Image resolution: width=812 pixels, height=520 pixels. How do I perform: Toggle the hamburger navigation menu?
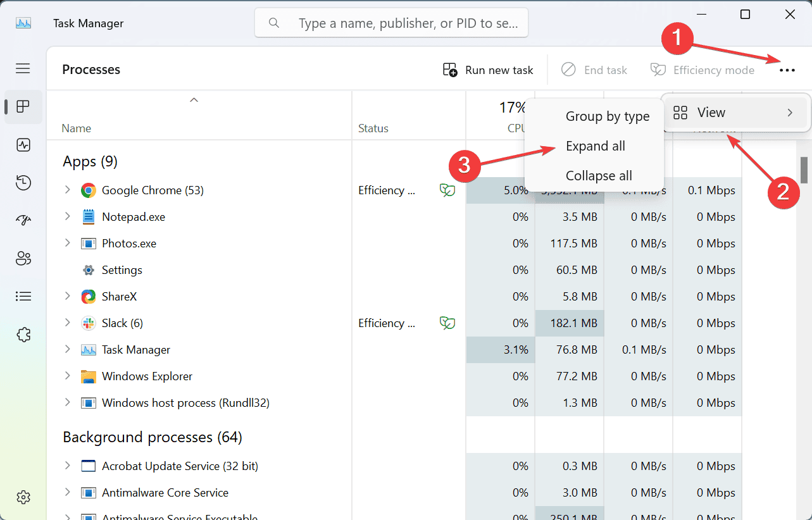coord(23,68)
